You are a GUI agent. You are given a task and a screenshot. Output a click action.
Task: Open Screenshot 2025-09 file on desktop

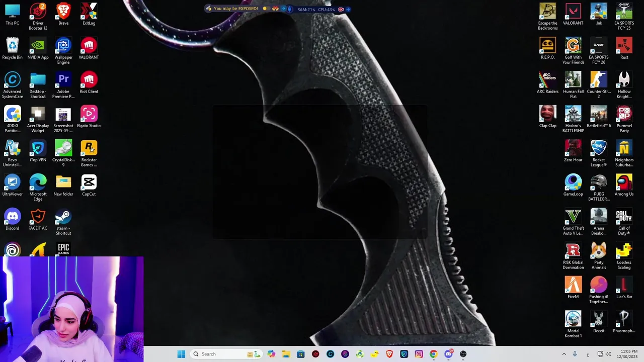click(x=63, y=120)
